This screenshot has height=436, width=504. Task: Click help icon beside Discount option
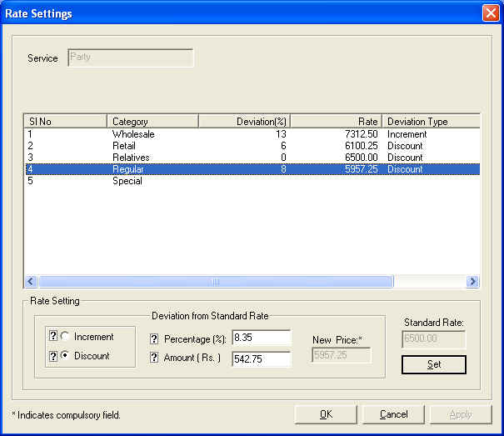[53, 356]
